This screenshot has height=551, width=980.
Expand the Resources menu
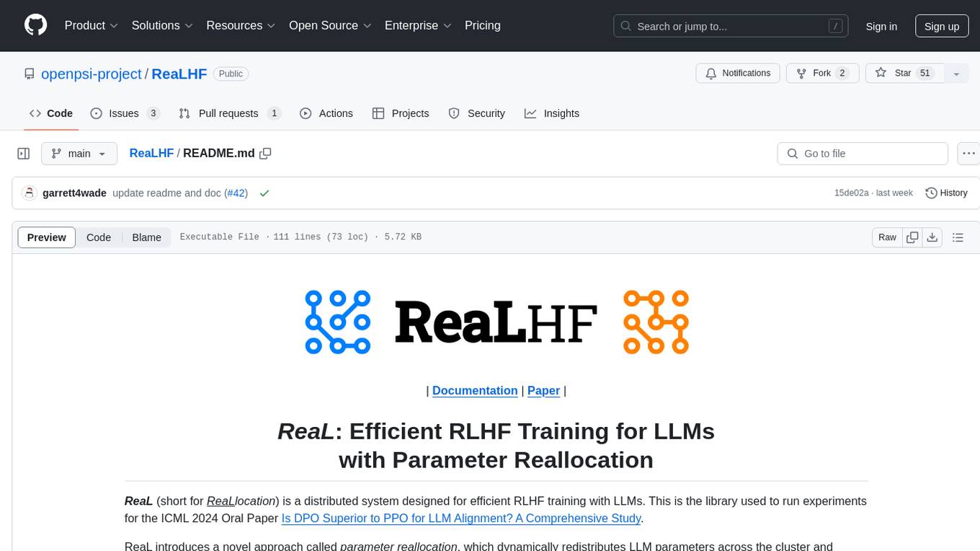(x=241, y=25)
